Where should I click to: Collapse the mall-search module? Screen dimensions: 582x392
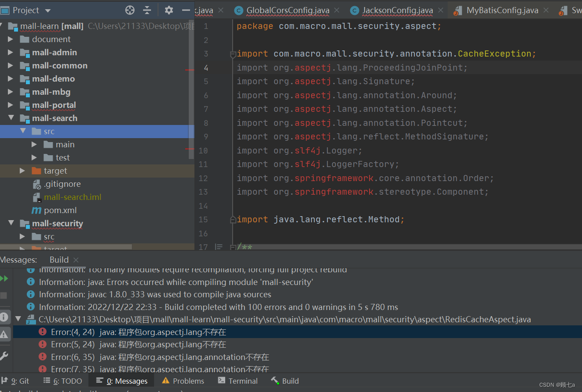(11, 118)
